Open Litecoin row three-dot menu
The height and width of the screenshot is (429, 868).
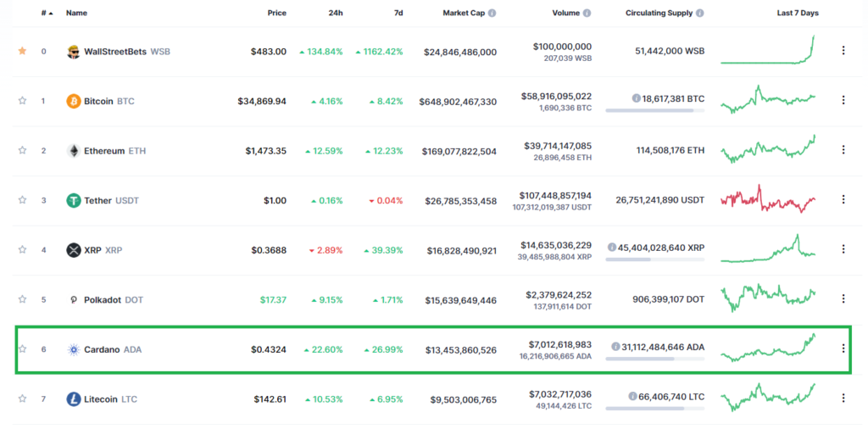(x=843, y=398)
